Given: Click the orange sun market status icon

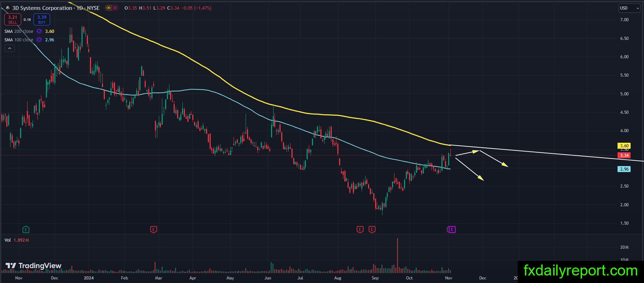Looking at the screenshot, I should [x=109, y=8].
